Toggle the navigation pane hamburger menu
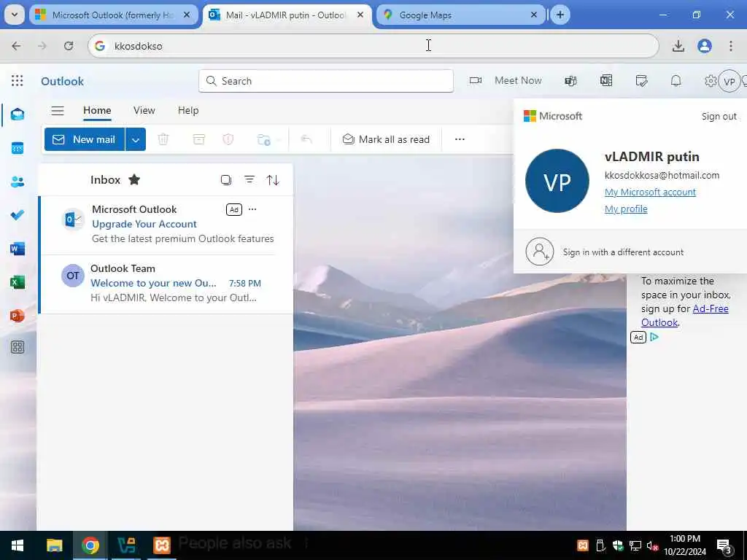Screen dimensions: 747x560 click(x=58, y=111)
